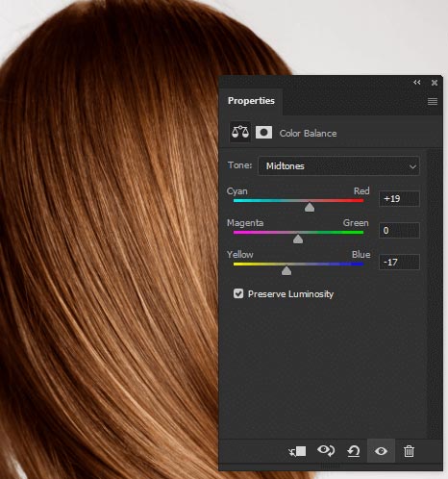The height and width of the screenshot is (479, 448).
Task: Select the layer mask icon in Properties
Action: pyautogui.click(x=263, y=133)
